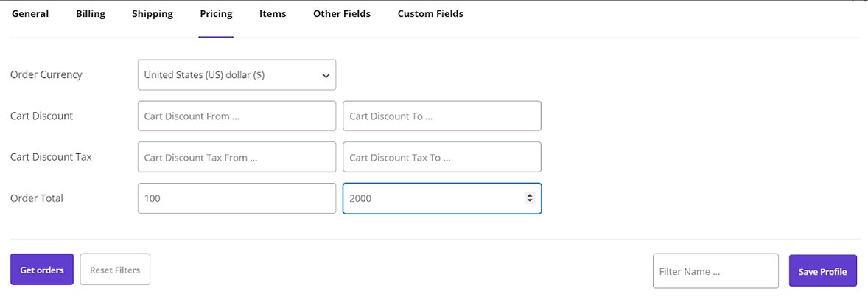Viewport: 868px width, 297px height.
Task: Click the Save Profile button
Action: click(822, 271)
